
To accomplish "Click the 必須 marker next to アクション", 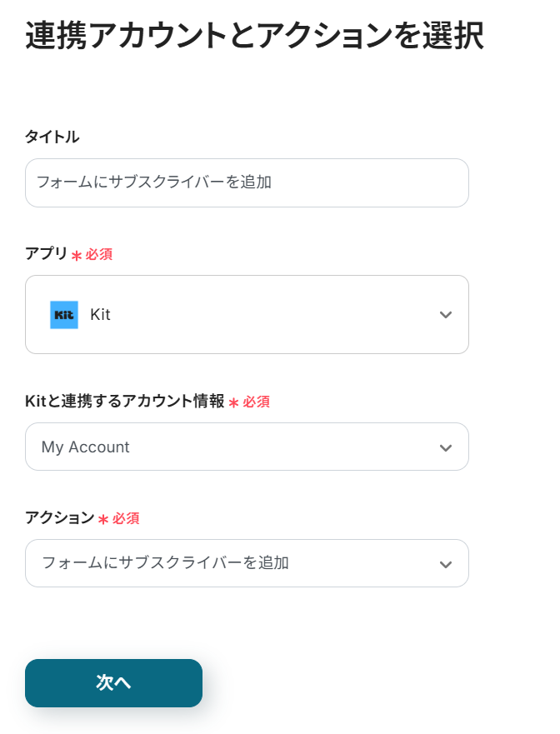I will point(126,518).
